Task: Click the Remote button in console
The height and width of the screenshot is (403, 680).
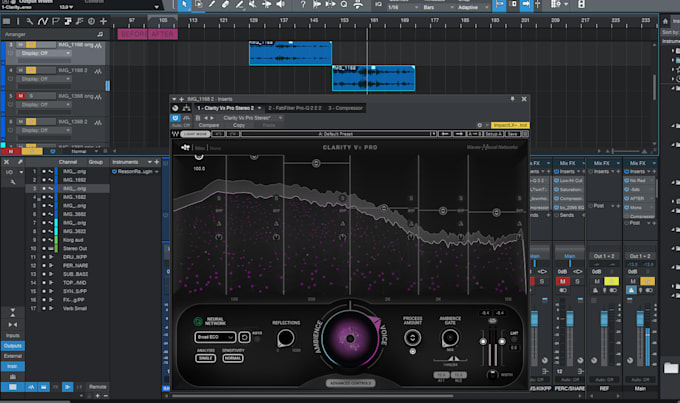Action: (x=97, y=387)
